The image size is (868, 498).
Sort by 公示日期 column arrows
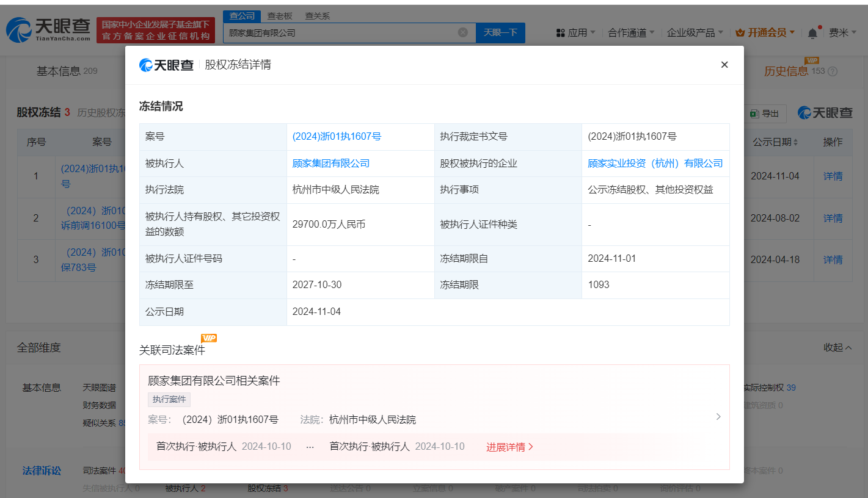796,142
